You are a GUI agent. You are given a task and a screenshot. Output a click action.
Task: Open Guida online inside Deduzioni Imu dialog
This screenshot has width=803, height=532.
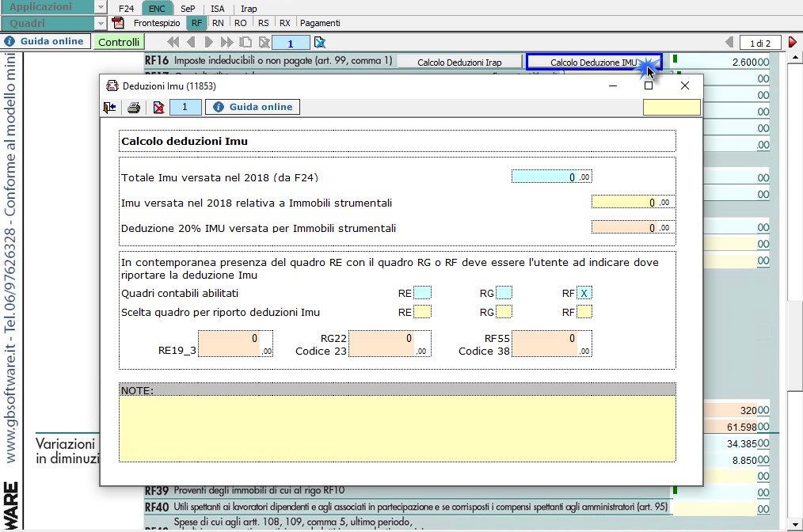tap(253, 107)
